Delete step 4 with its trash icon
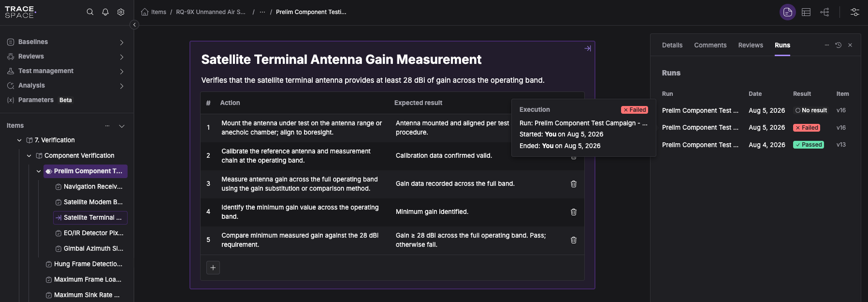This screenshot has height=302, width=868. 574,212
